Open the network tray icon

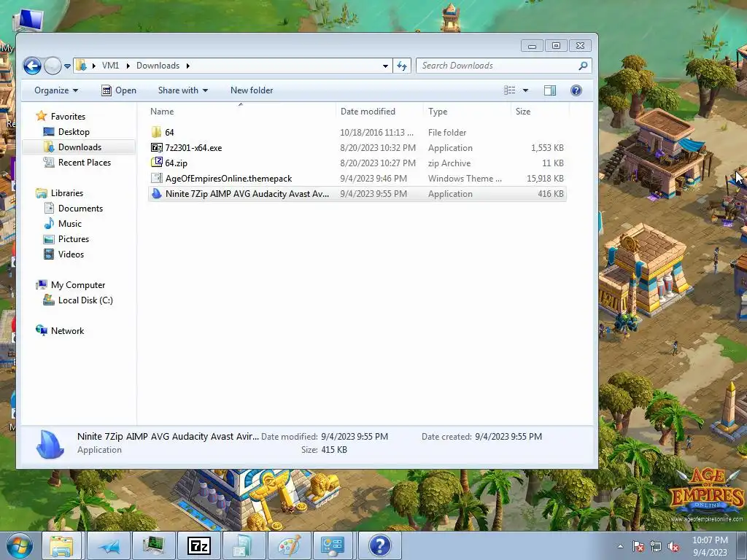pos(656,546)
